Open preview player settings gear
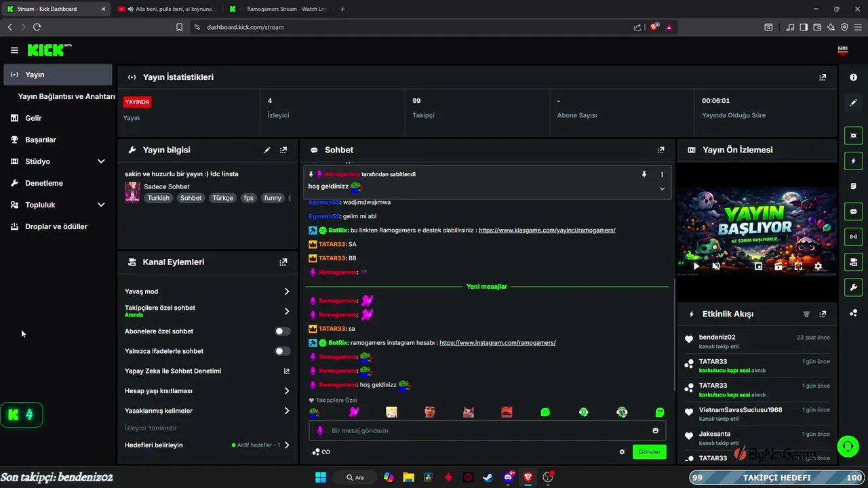Image resolution: width=868 pixels, height=488 pixels. pyautogui.click(x=818, y=266)
